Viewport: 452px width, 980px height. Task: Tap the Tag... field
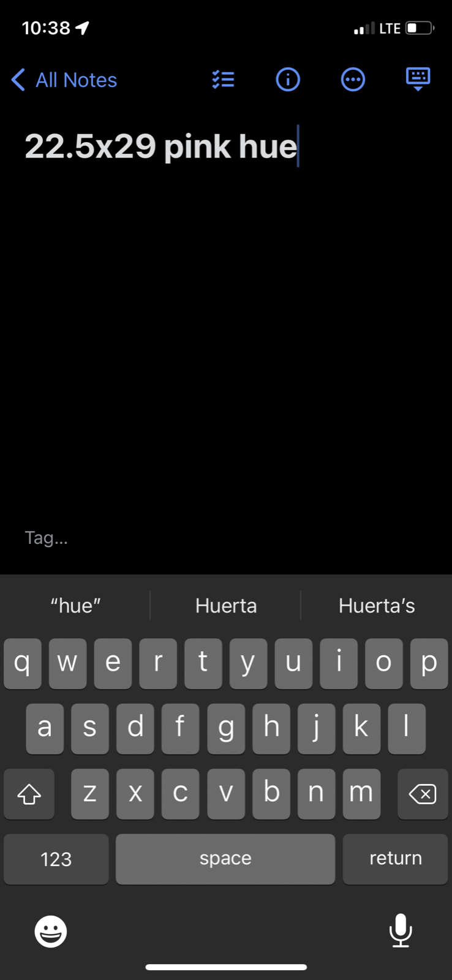tap(47, 538)
